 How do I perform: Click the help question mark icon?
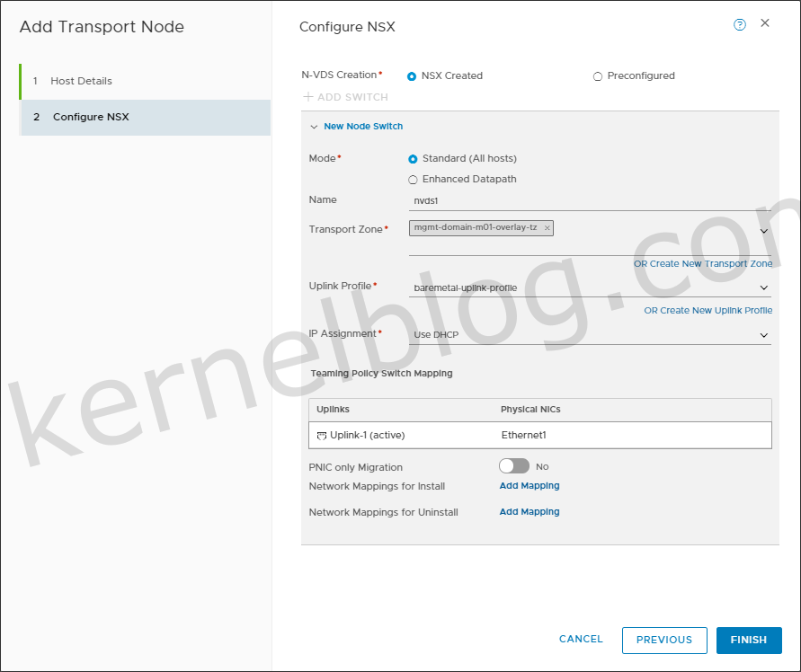click(740, 24)
